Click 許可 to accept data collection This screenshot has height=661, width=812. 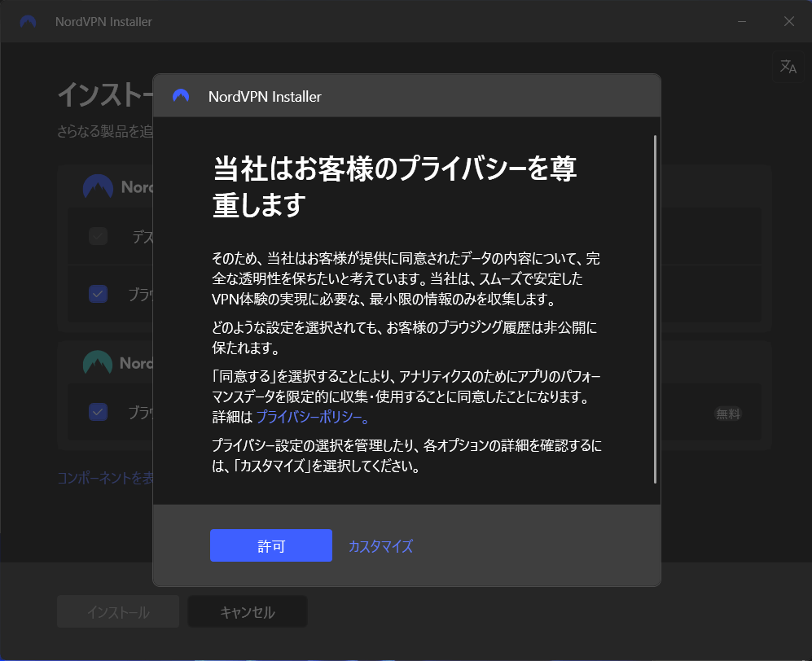[x=270, y=545]
